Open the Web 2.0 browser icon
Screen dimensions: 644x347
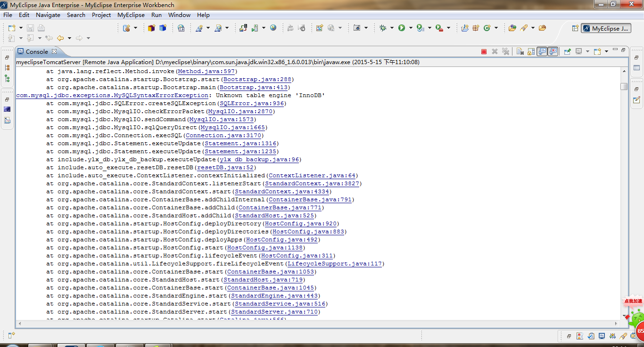coord(181,28)
